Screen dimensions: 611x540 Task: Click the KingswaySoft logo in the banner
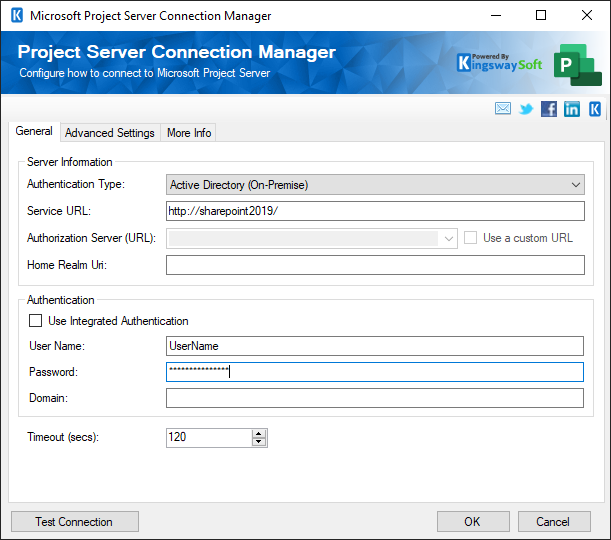click(x=499, y=63)
